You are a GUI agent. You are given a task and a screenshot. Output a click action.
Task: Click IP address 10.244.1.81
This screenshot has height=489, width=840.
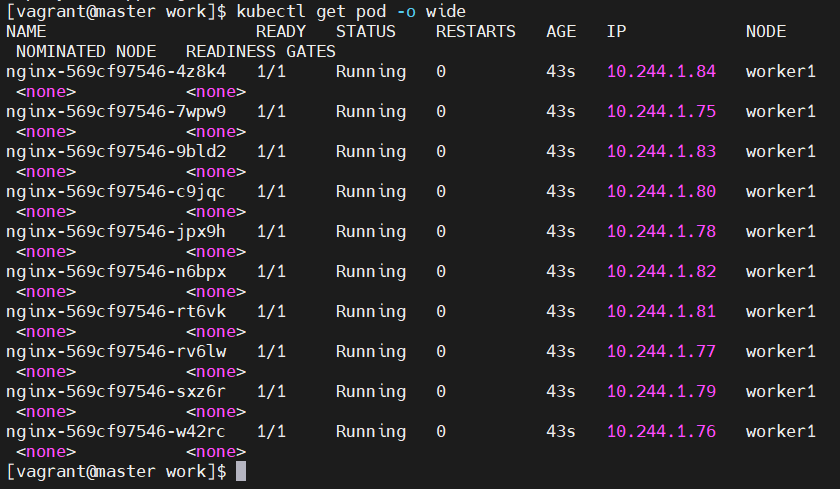(661, 311)
